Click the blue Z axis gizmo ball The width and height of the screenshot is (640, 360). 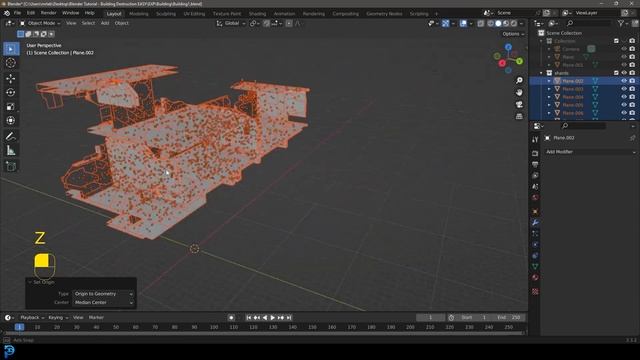tap(508, 47)
